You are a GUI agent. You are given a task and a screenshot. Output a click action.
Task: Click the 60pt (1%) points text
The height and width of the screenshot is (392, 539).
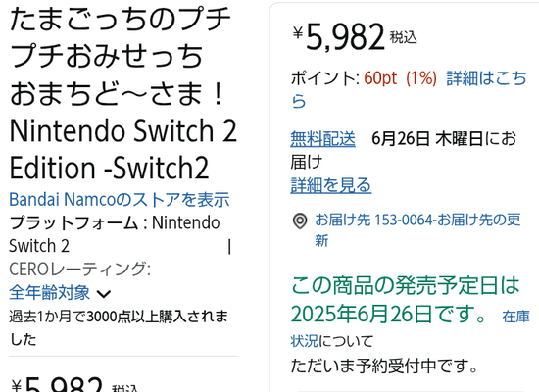pos(400,78)
